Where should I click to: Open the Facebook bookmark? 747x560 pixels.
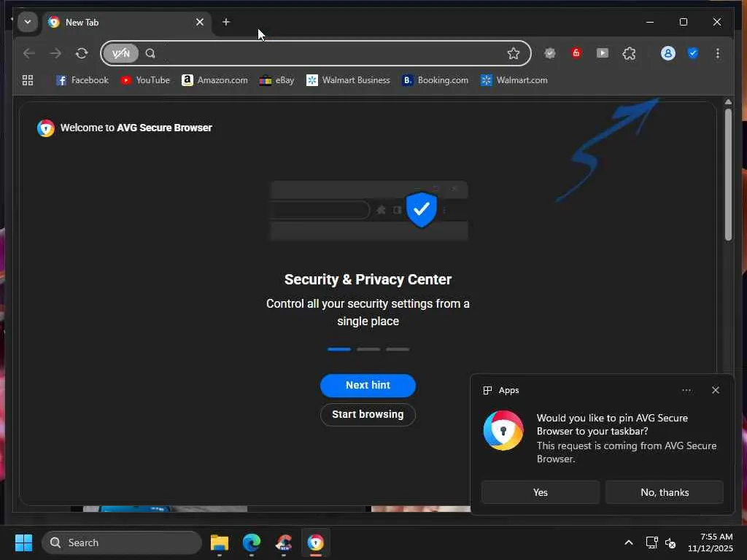[82, 80]
